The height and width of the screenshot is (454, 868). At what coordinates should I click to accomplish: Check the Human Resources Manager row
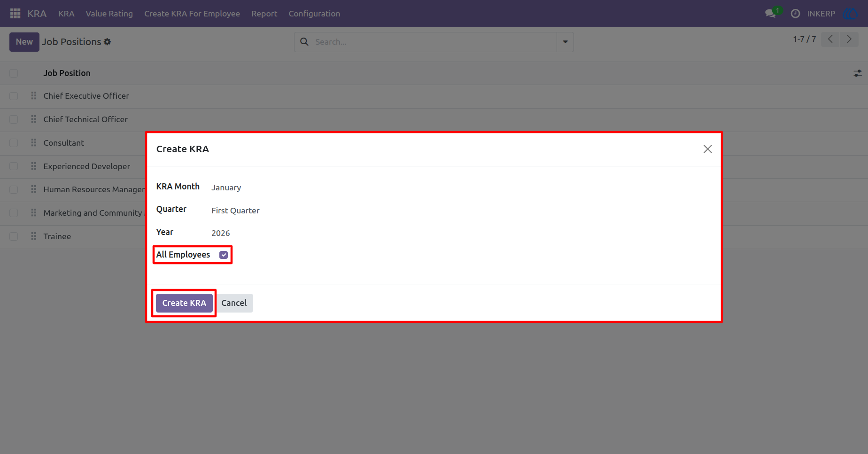14,189
